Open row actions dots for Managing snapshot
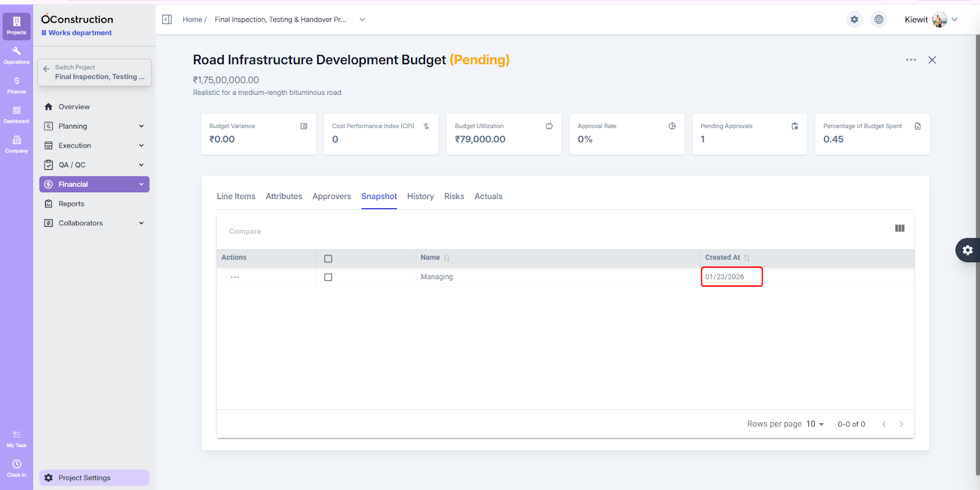980x490 pixels. (x=235, y=277)
